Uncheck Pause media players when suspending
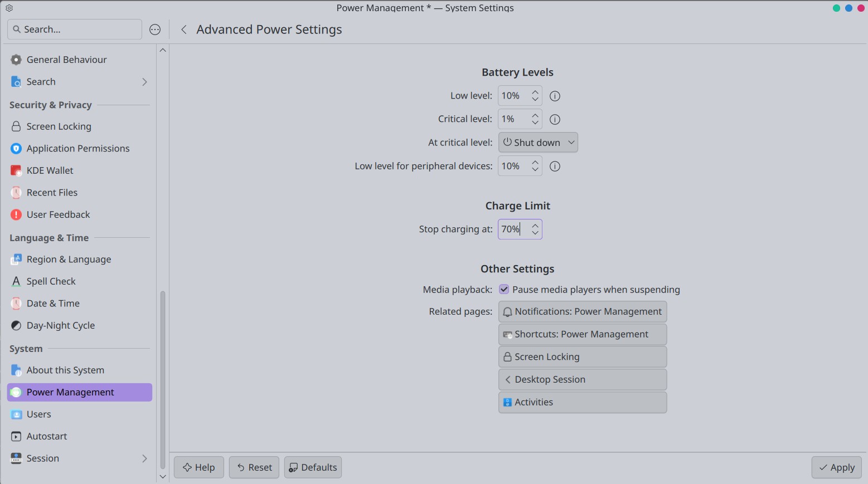Image resolution: width=868 pixels, height=484 pixels. [x=504, y=290]
